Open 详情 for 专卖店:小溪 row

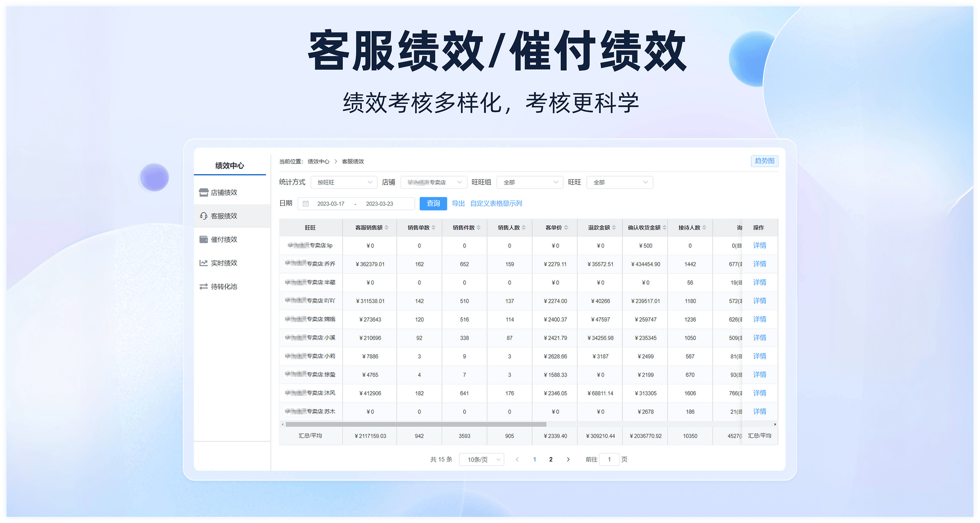(760, 338)
